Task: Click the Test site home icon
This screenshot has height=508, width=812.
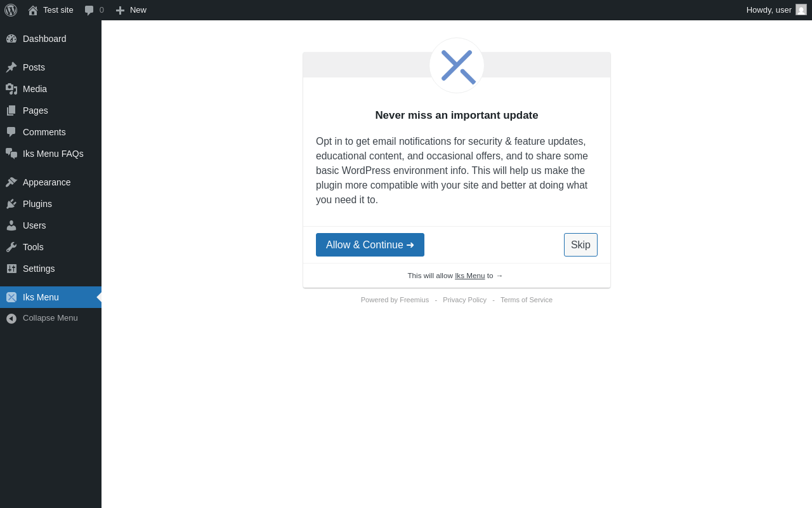Action: pos(33,10)
